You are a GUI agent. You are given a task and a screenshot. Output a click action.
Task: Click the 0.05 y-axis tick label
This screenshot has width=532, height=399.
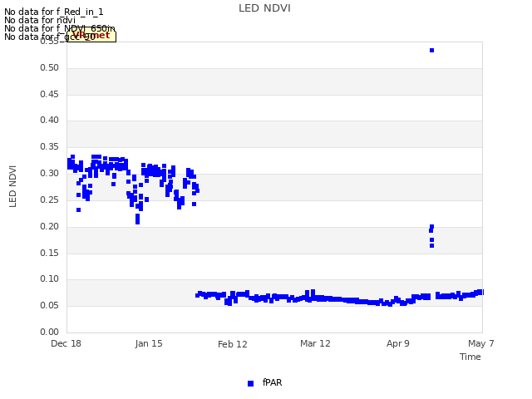coord(49,305)
